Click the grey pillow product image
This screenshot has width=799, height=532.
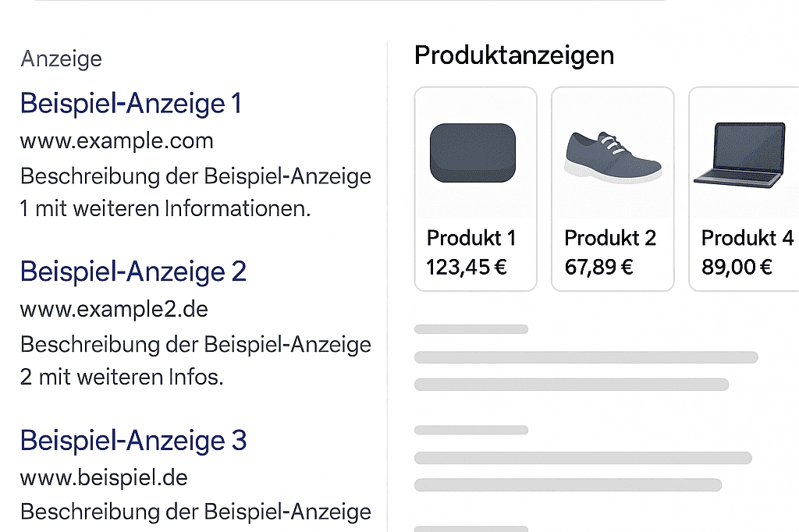473,154
